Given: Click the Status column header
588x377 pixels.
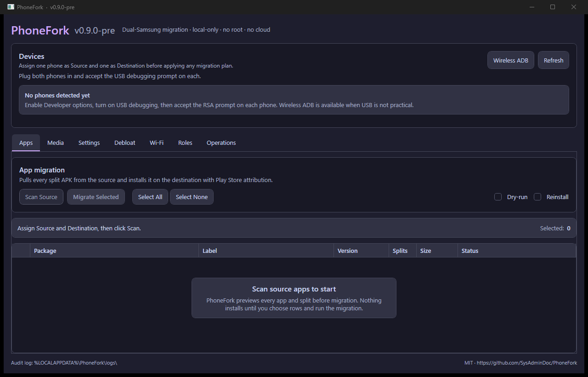Looking at the screenshot, I should coord(517,251).
